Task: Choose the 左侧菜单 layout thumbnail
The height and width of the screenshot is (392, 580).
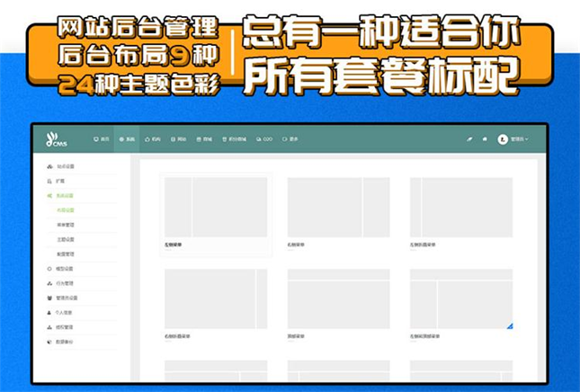Action: pos(216,208)
